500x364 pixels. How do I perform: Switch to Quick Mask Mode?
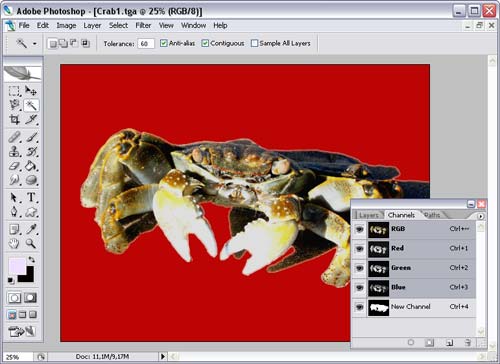click(x=30, y=297)
